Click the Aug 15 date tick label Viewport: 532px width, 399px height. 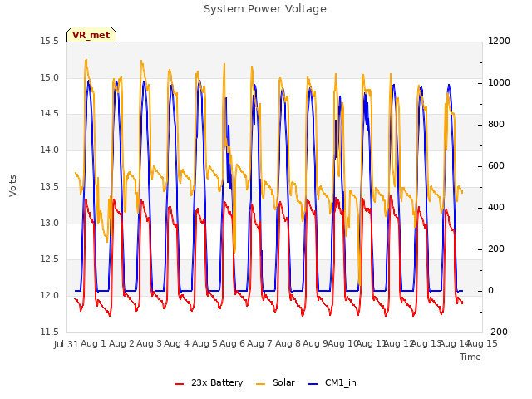pyautogui.click(x=482, y=344)
